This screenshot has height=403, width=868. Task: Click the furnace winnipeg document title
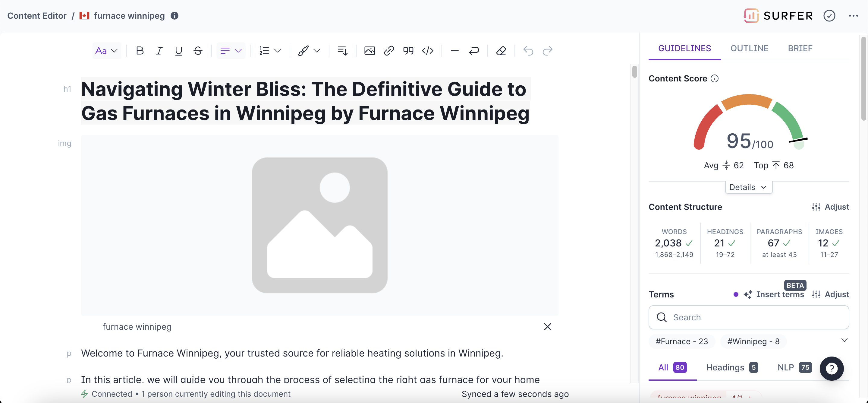[129, 16]
